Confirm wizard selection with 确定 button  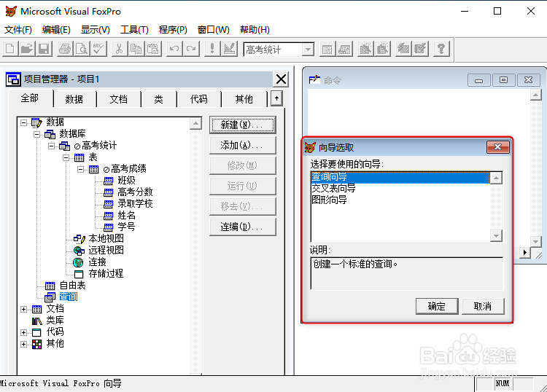pos(437,306)
